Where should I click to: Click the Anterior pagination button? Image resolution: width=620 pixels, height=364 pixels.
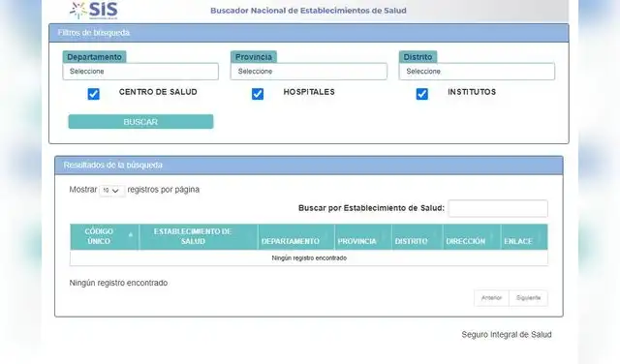[x=491, y=298]
